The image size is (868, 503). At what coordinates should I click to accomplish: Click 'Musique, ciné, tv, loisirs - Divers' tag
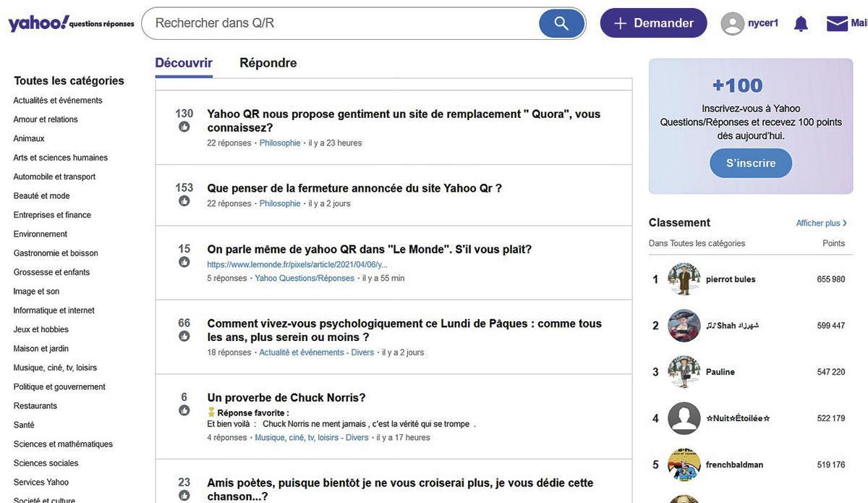coord(312,438)
